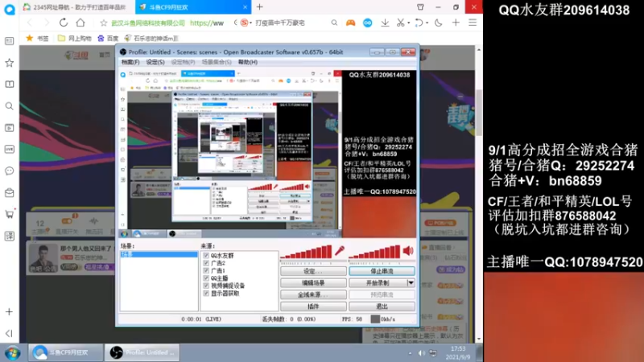Open the sidebar LIVE icon
Viewport: 644px width, 362px height.
(x=9, y=150)
